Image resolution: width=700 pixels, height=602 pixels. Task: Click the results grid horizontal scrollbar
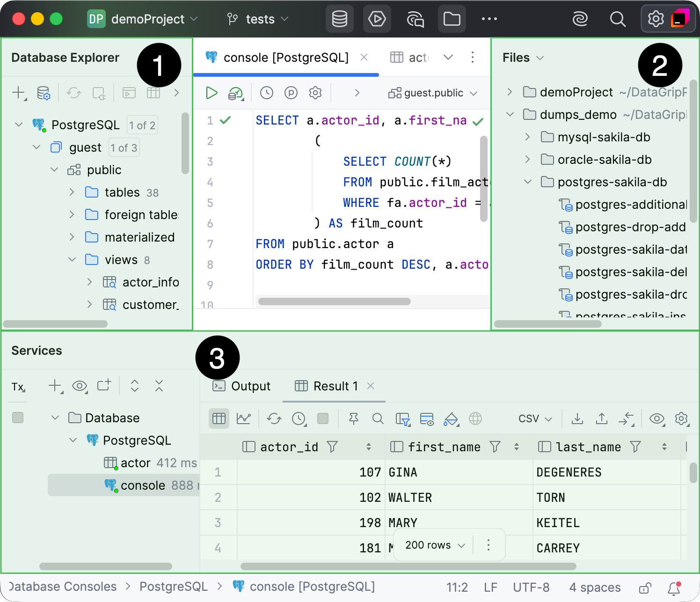408,566
